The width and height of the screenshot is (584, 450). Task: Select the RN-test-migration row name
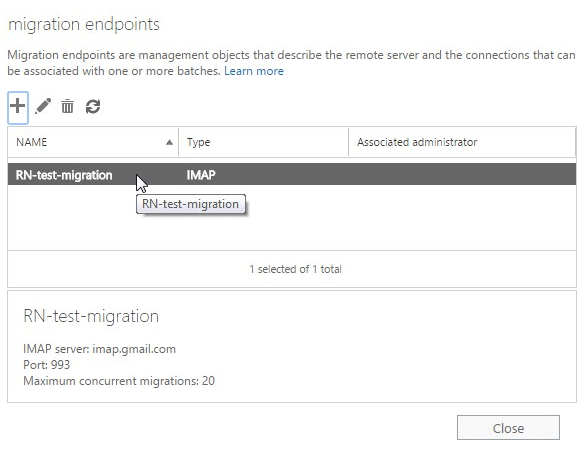[64, 175]
